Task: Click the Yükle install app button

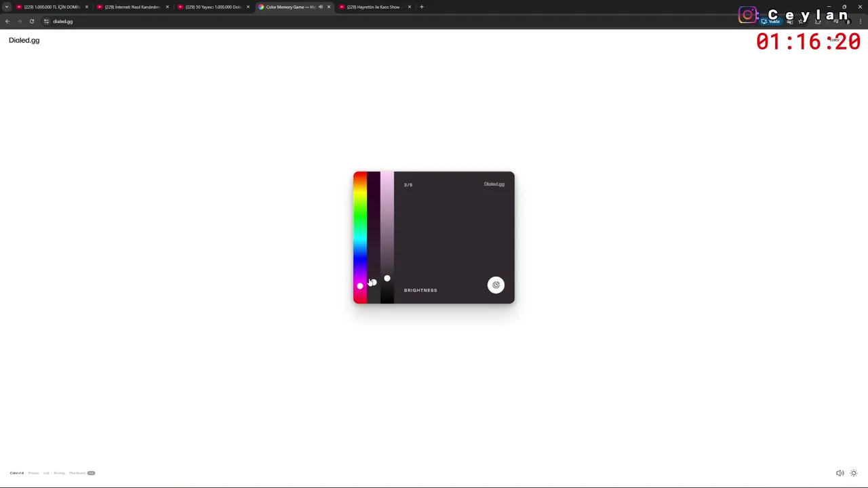Action: 771,21
